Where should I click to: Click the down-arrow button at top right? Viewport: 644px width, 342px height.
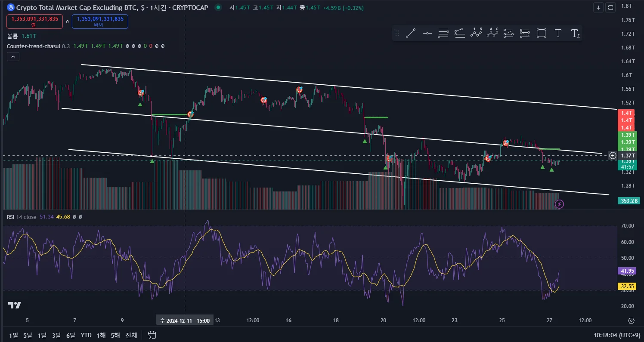click(x=598, y=7)
